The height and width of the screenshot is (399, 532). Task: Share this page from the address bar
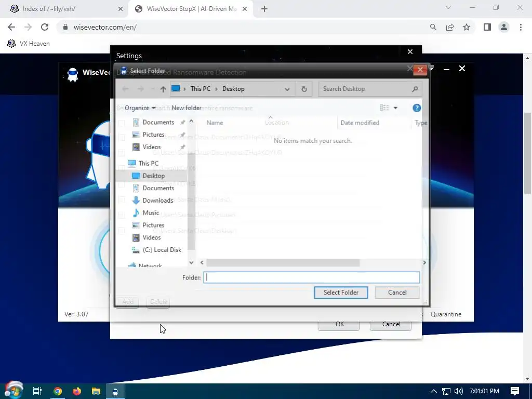[x=450, y=27]
